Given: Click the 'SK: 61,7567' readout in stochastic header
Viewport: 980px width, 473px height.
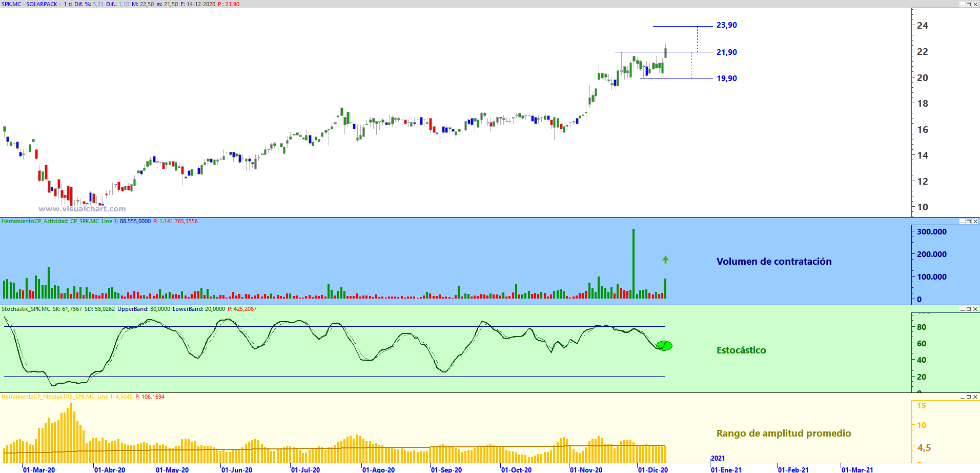Looking at the screenshot, I should [x=68, y=309].
